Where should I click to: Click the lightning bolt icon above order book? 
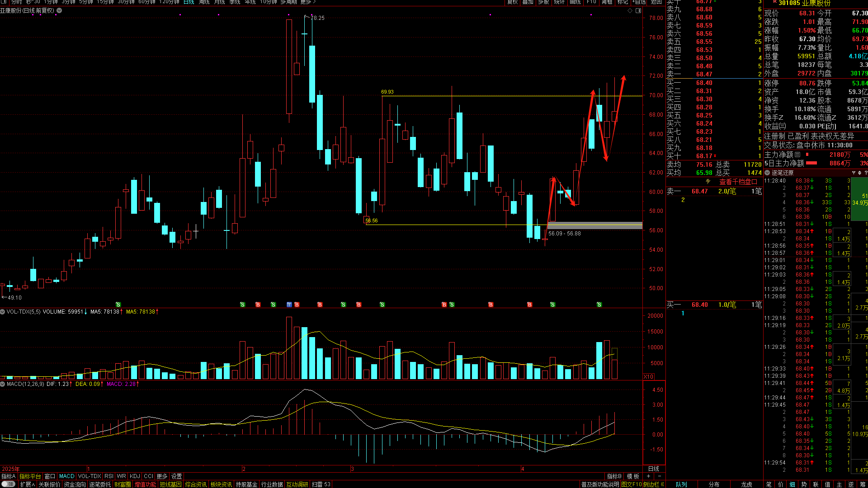click(x=708, y=182)
